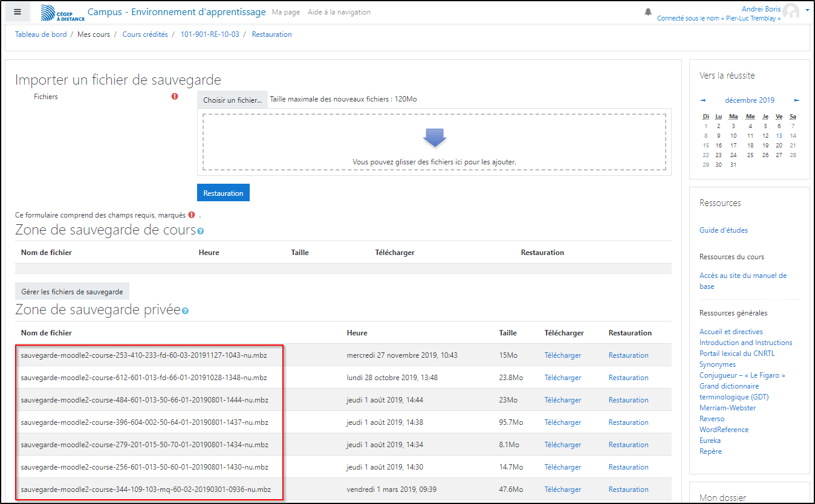
Task: Open the Guide d'études resource link
Action: (723, 230)
